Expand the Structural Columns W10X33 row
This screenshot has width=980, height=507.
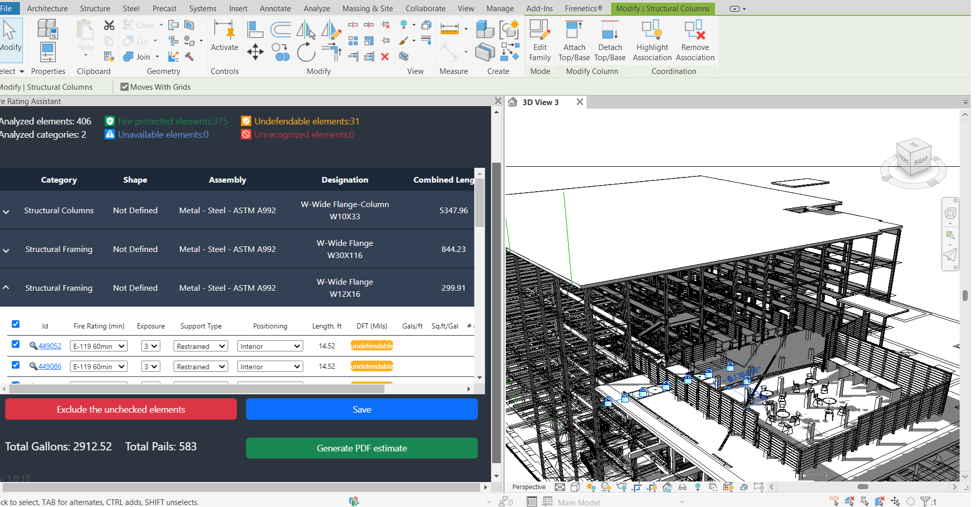point(6,211)
